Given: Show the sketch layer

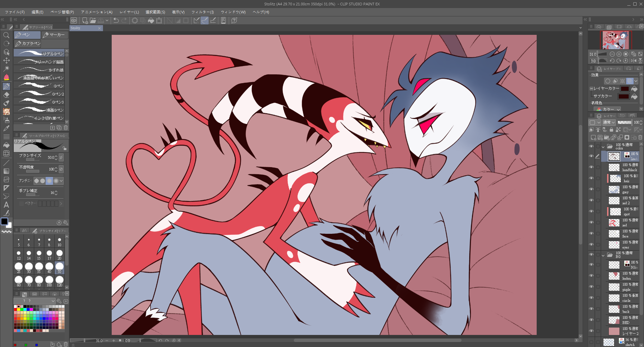Looking at the screenshot, I should click(x=591, y=342).
